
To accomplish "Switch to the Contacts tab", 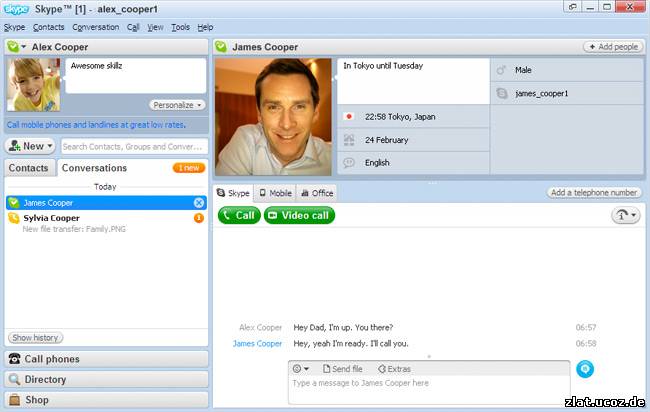I will (29, 168).
